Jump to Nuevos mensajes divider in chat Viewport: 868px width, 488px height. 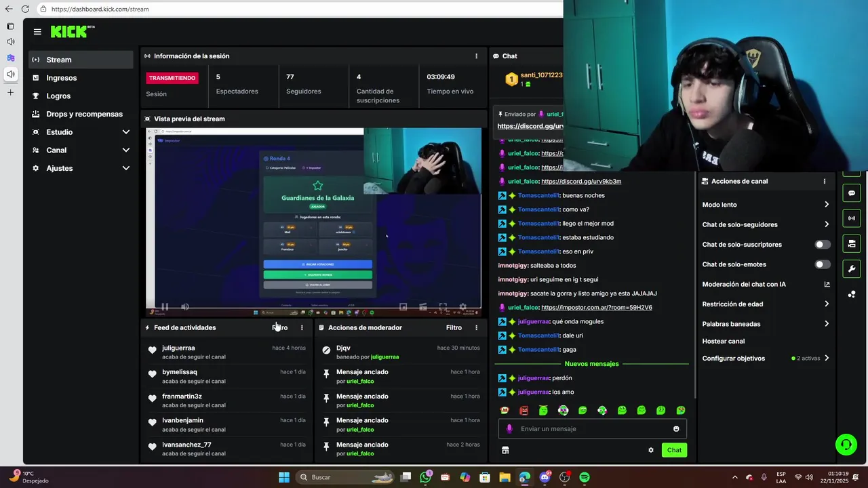[591, 364]
